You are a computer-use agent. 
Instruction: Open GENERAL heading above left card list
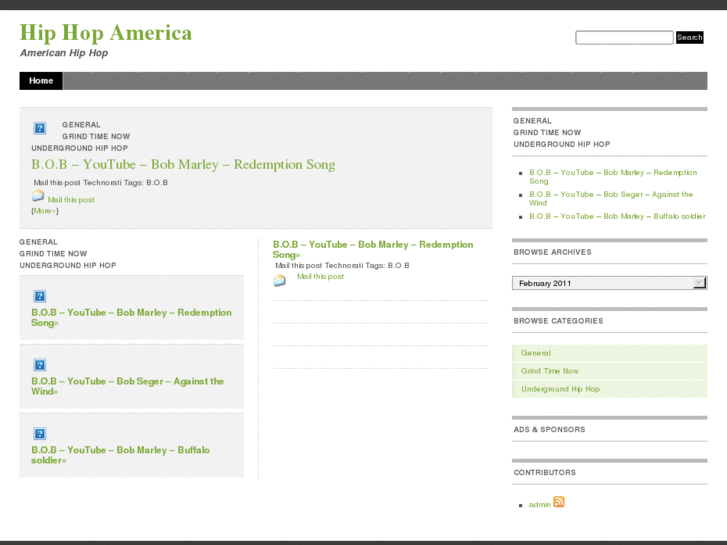click(38, 242)
